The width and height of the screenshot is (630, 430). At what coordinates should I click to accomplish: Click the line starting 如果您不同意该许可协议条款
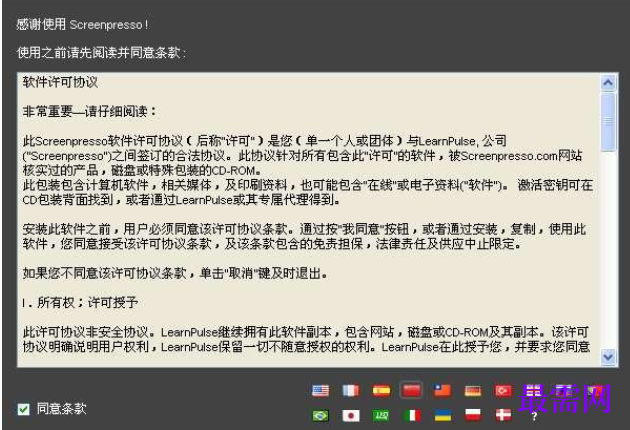(175, 273)
